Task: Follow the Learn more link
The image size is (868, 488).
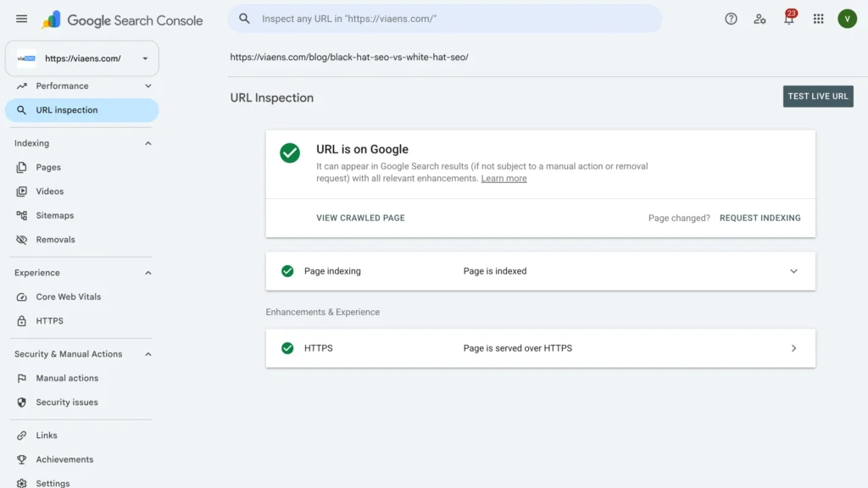Action: (504, 178)
